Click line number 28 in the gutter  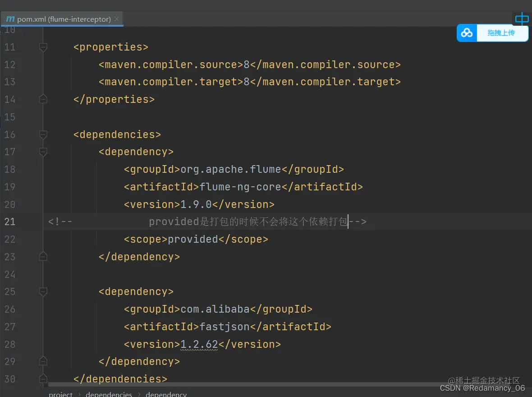[10, 344]
